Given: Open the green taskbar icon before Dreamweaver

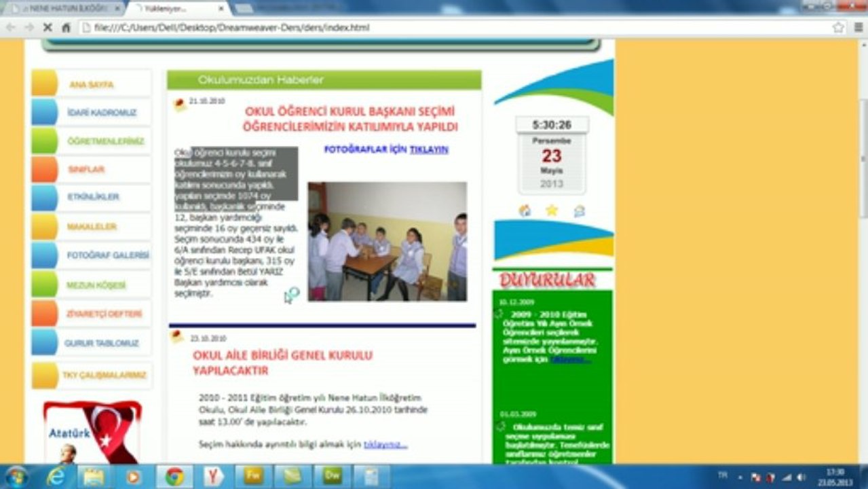Looking at the screenshot, I should click(293, 476).
